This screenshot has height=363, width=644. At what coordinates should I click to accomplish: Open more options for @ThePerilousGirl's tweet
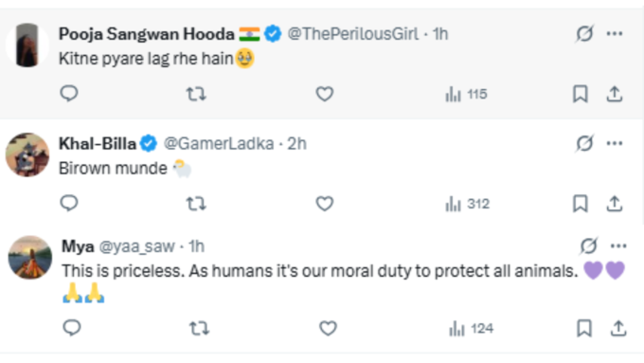coord(615,34)
